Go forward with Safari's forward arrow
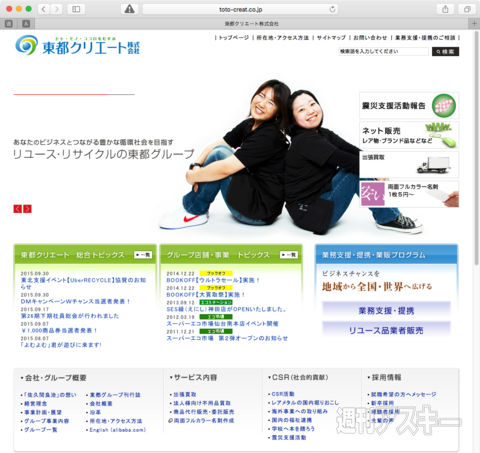The width and height of the screenshot is (480, 453). 56,9
